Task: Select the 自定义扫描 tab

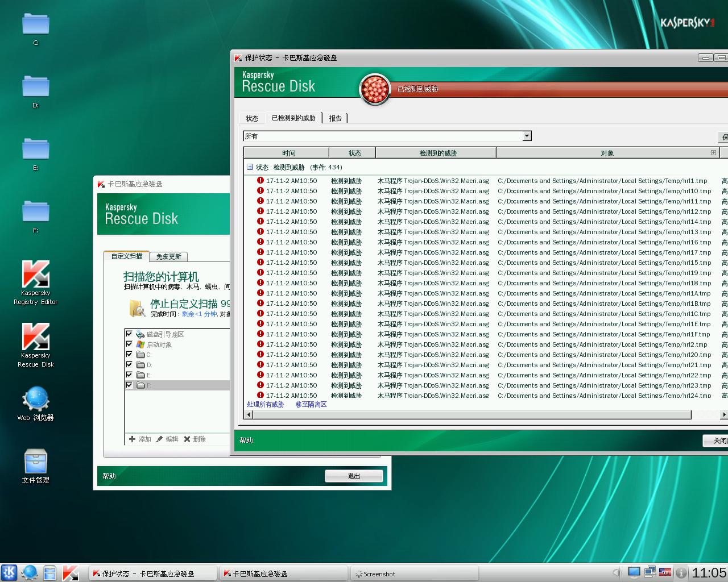Action: click(127, 256)
